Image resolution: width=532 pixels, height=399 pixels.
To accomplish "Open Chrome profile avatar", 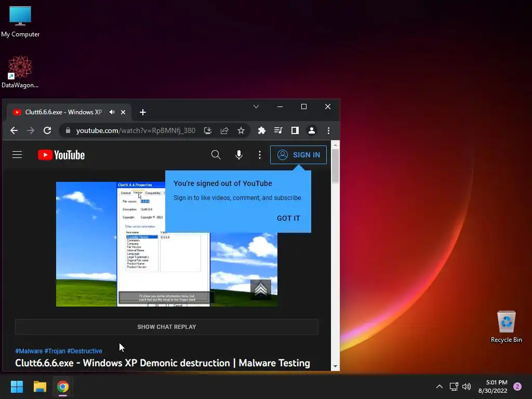I will pyautogui.click(x=312, y=130).
